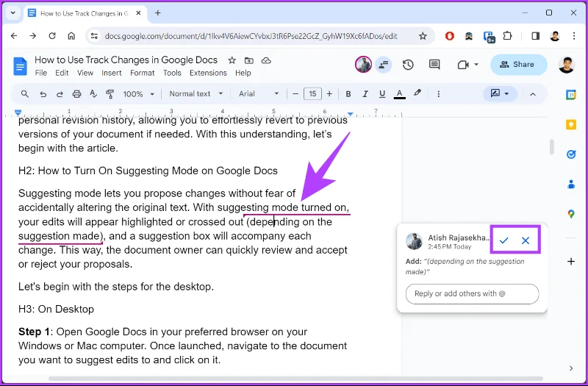Print the document
Screen dimensions: 588x386
click(76, 94)
